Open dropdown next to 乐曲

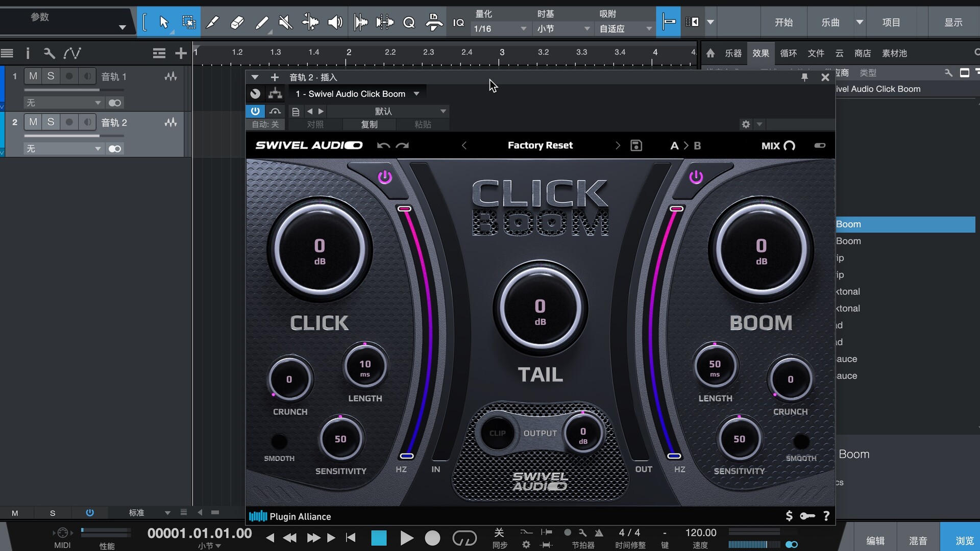tap(860, 22)
